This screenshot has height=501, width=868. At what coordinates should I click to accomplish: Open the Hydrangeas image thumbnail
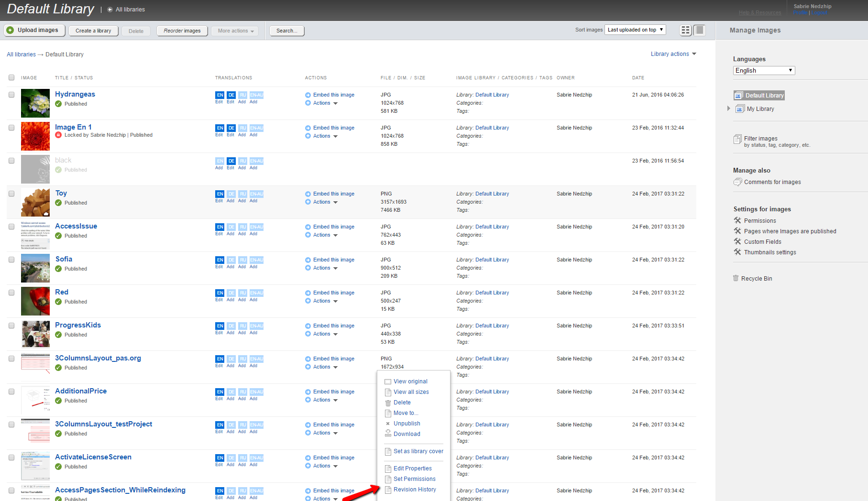click(35, 103)
